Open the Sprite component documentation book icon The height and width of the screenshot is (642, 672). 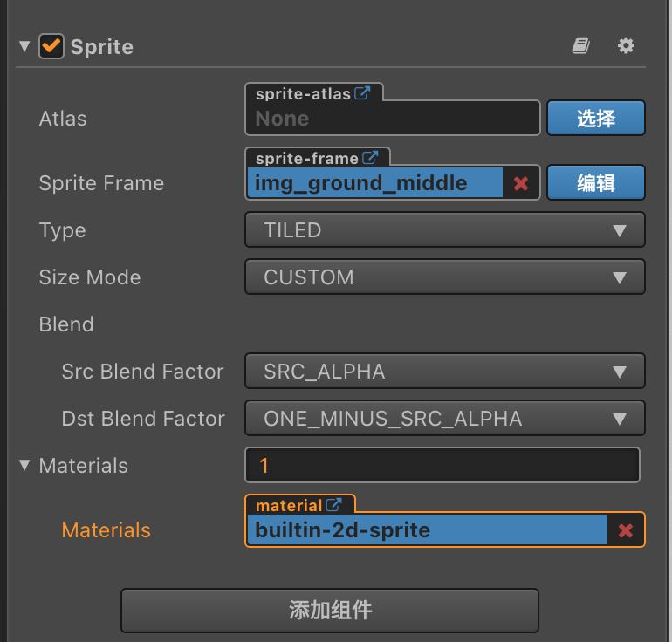(581, 46)
